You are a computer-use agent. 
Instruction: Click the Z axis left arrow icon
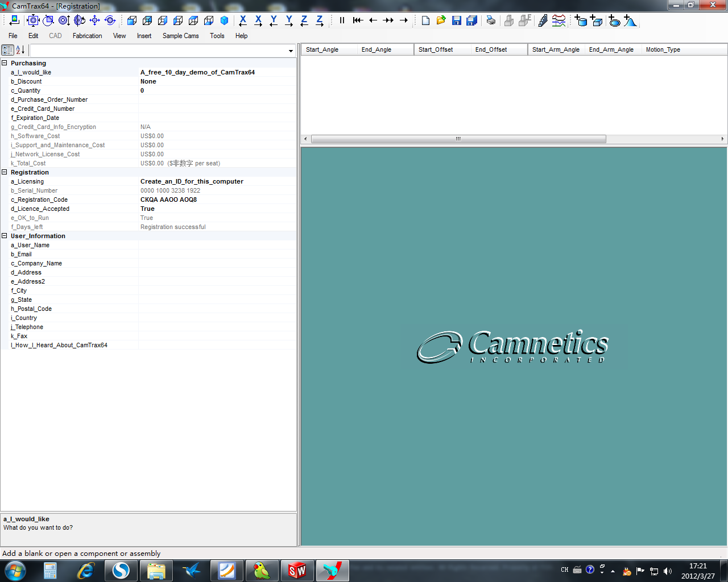click(x=304, y=20)
